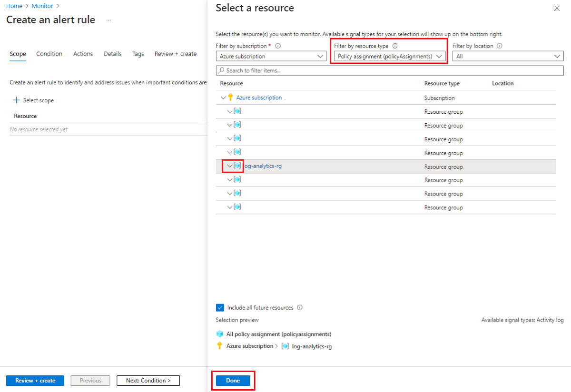Click the info icon for Filter by location
The height and width of the screenshot is (392, 571).
[x=499, y=46]
